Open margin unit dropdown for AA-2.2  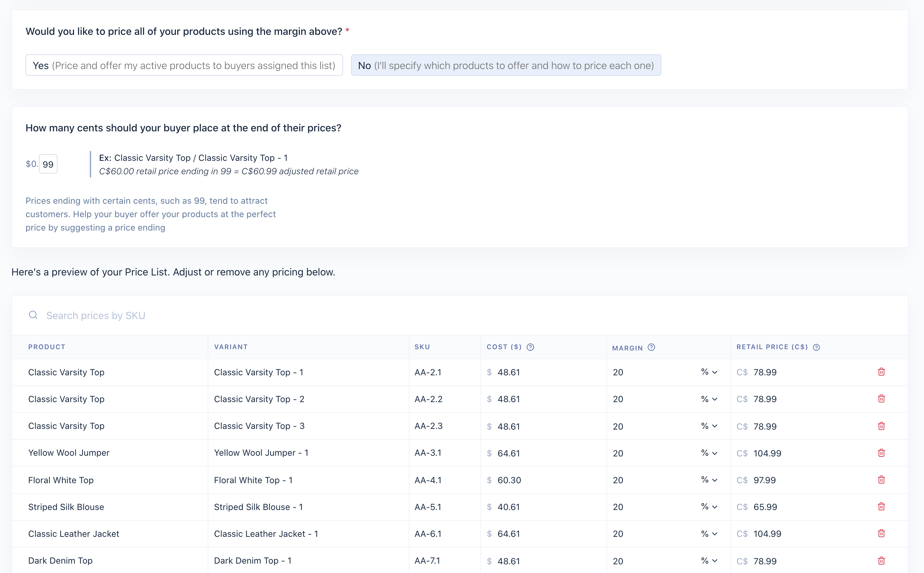(709, 399)
